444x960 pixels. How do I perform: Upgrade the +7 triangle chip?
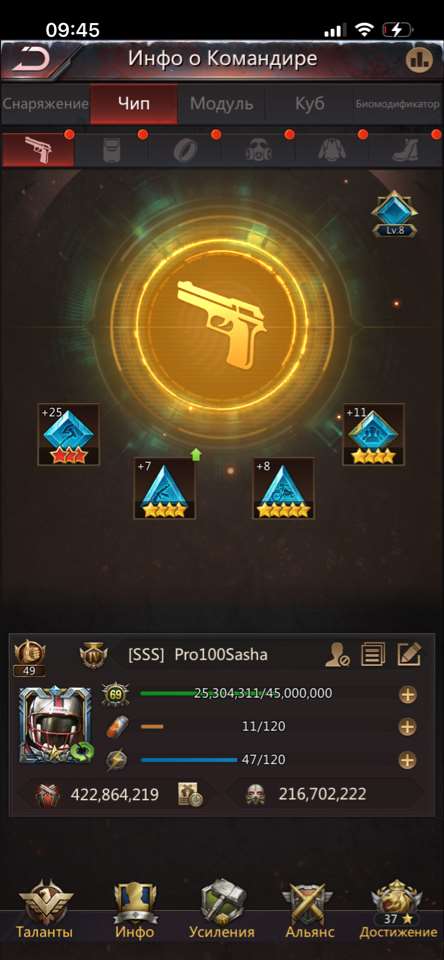pyautogui.click(x=164, y=488)
